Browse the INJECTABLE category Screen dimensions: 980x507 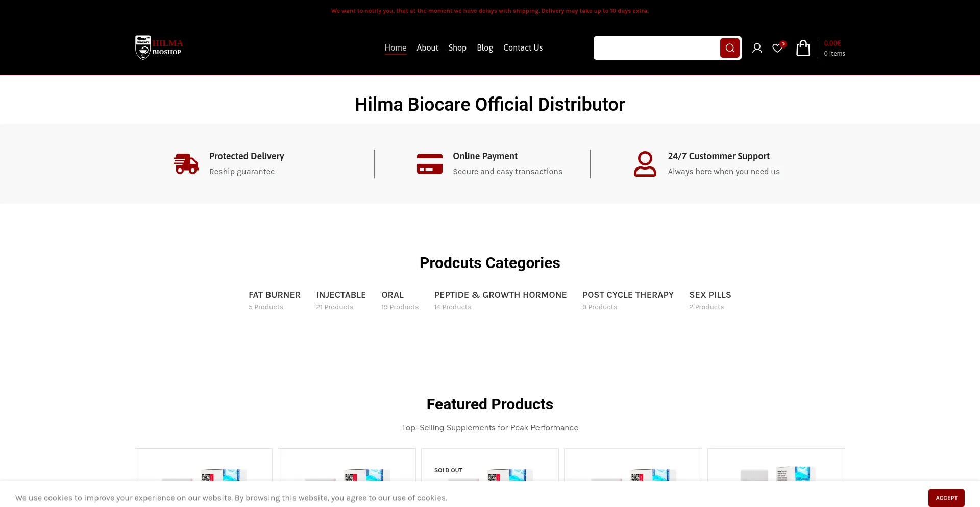point(341,295)
